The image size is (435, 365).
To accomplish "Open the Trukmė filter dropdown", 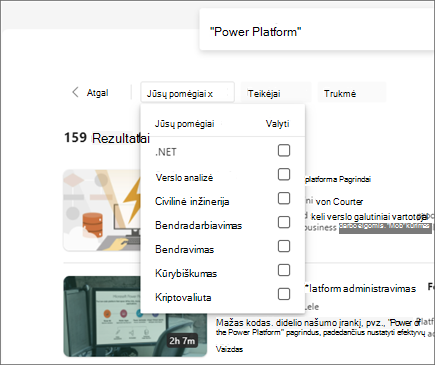I will click(x=352, y=93).
